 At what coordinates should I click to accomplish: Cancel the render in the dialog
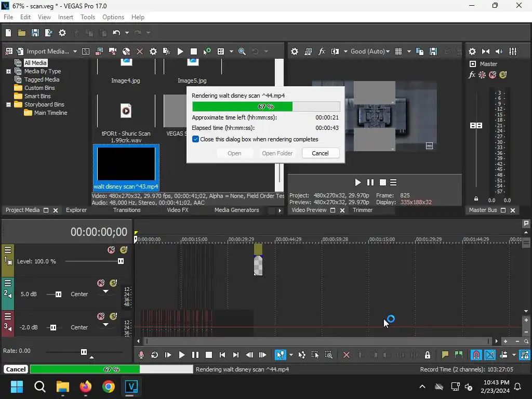tap(320, 153)
